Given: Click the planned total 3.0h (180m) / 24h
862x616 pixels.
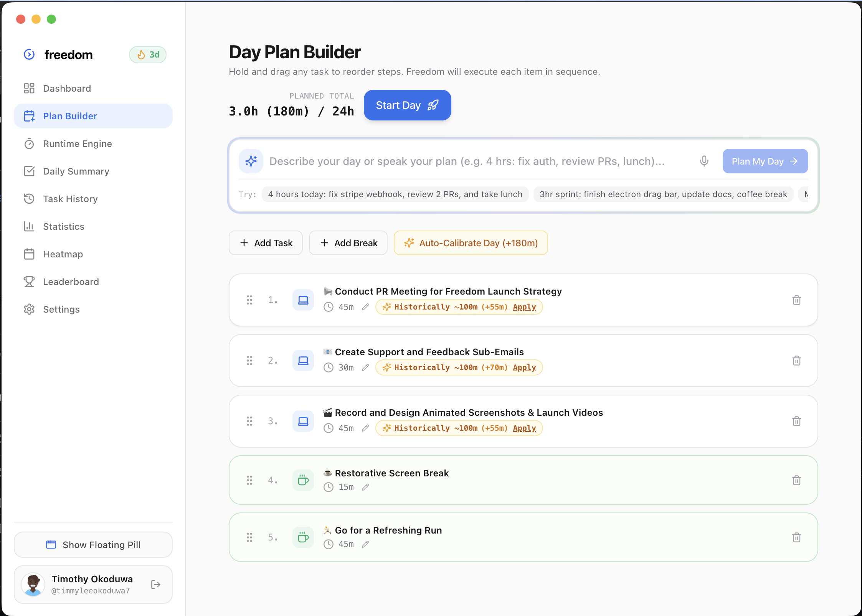Looking at the screenshot, I should click(291, 111).
